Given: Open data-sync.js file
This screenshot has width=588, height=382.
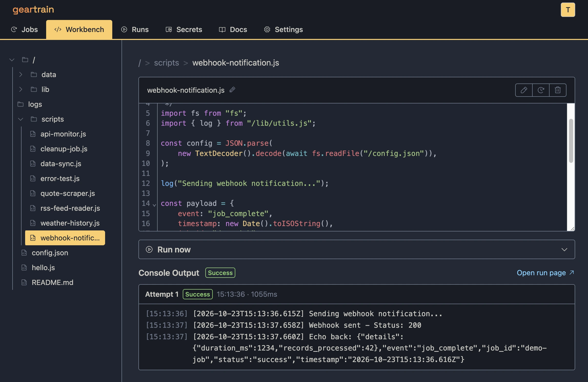Looking at the screenshot, I should point(61,164).
